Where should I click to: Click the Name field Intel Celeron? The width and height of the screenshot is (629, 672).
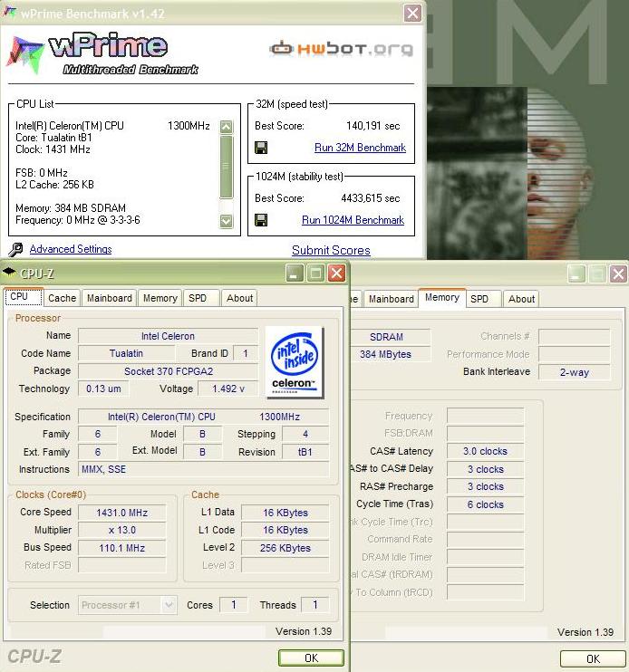[x=168, y=336]
